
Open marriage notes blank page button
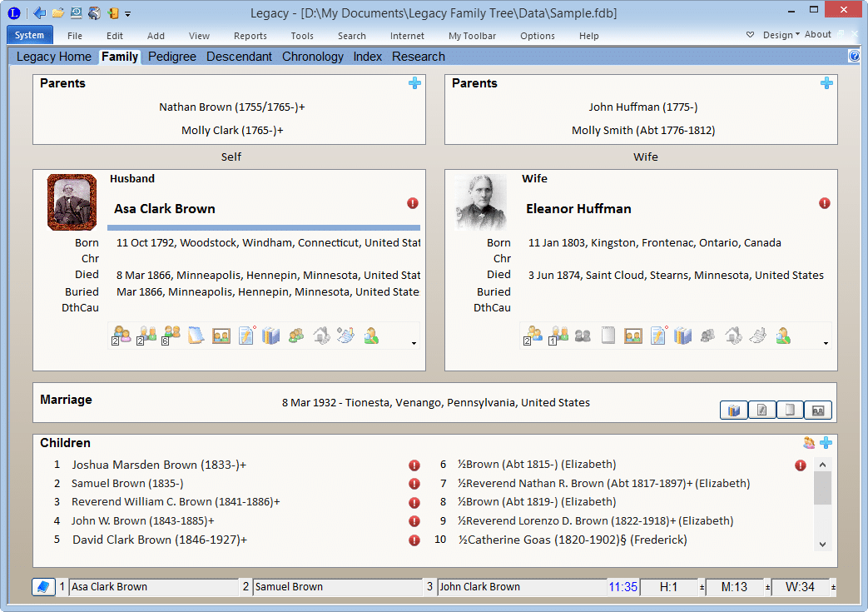(x=790, y=410)
